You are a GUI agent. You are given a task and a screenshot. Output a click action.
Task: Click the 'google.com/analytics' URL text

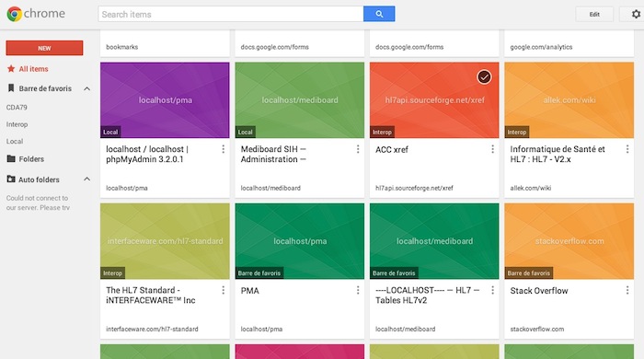(x=541, y=47)
